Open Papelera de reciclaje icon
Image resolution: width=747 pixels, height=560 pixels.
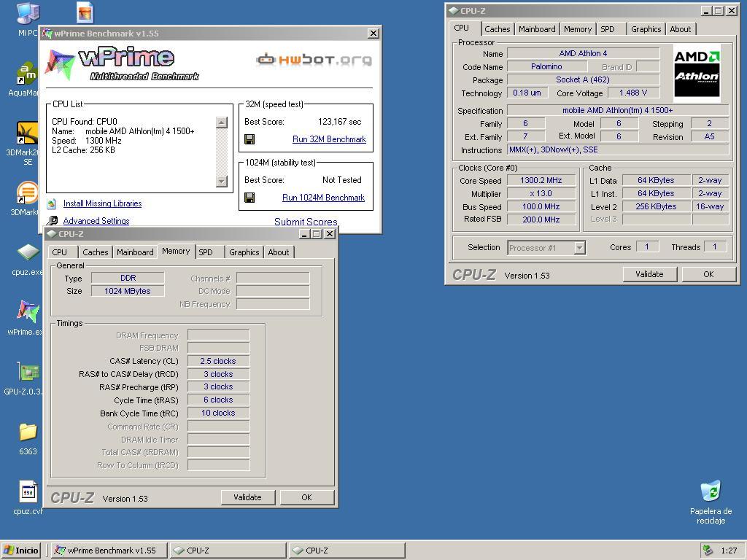[711, 491]
